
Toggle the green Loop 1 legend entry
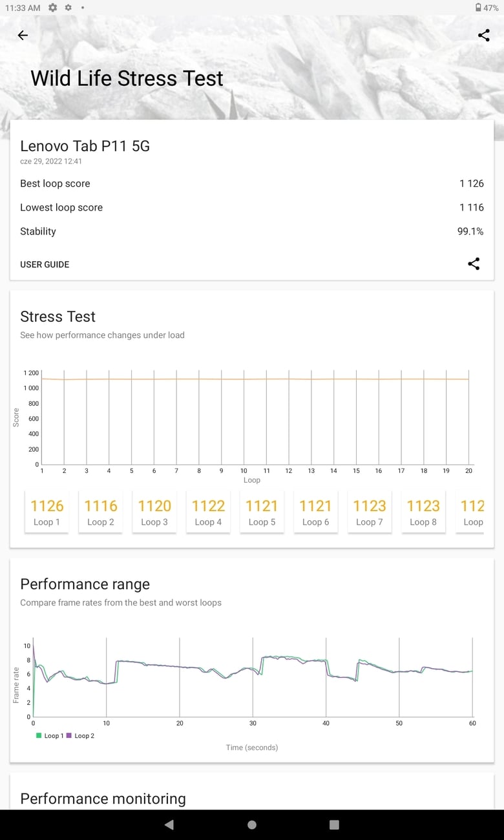[x=49, y=736]
